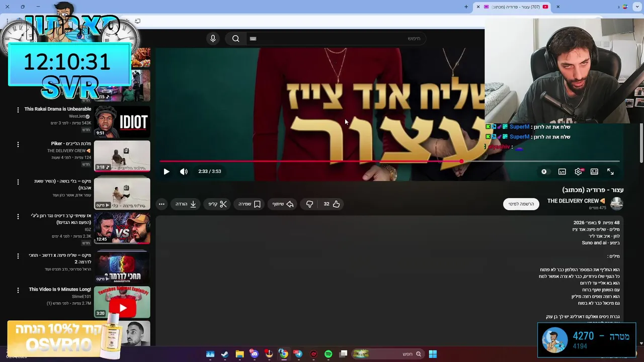Click the magnifier search icon
This screenshot has width=644, height=362.
(235, 38)
